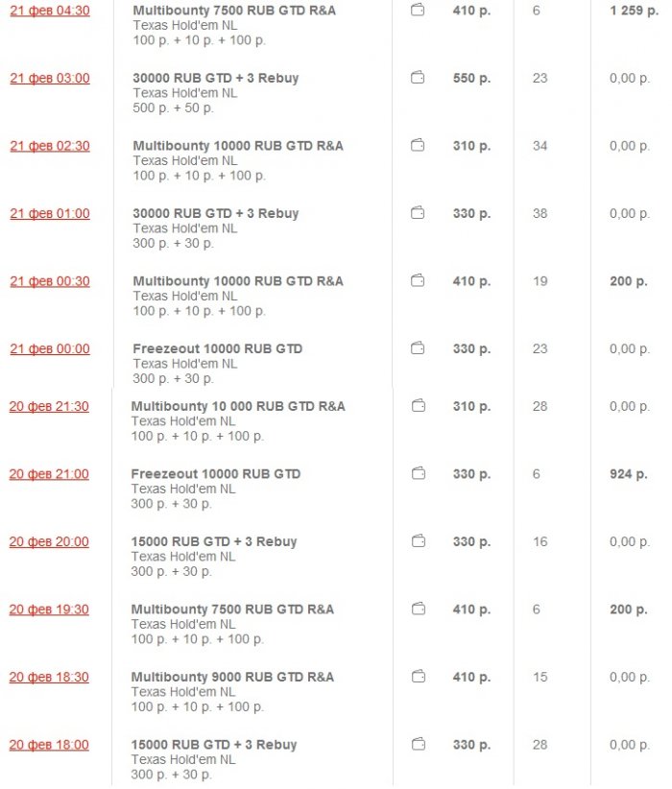Image resolution: width=672 pixels, height=789 pixels.
Task: Open the 21 фев 04:30 tournament link
Action: coord(49,12)
